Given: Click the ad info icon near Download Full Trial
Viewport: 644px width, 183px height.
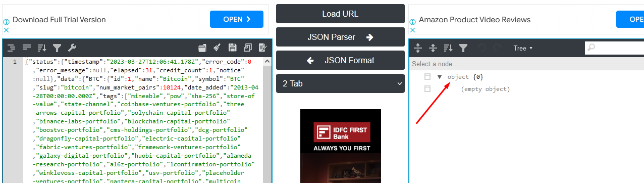Looking at the screenshot, I should [x=7, y=22].
